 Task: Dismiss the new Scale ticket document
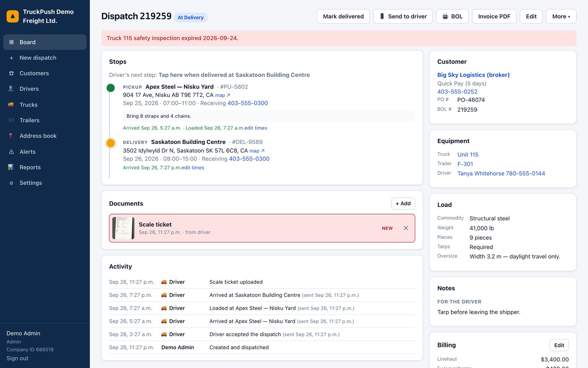click(x=406, y=228)
